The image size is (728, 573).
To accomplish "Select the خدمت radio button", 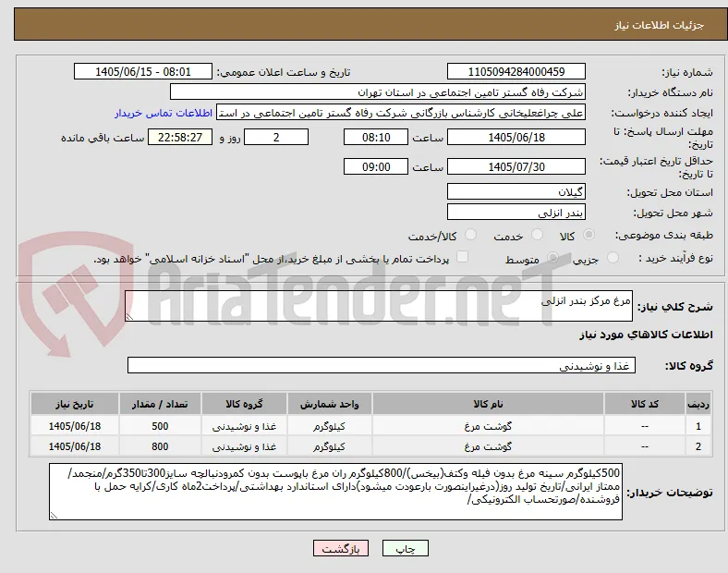I will point(537,235).
